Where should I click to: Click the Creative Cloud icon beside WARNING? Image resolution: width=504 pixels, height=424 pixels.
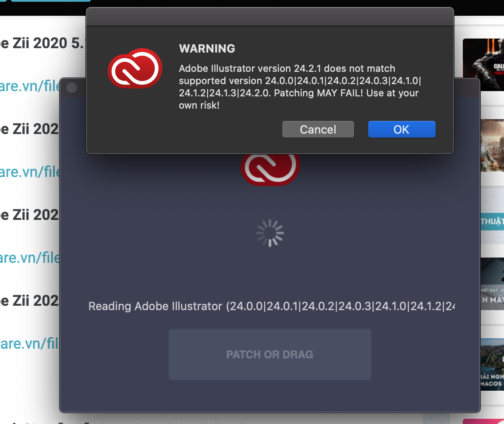135,68
